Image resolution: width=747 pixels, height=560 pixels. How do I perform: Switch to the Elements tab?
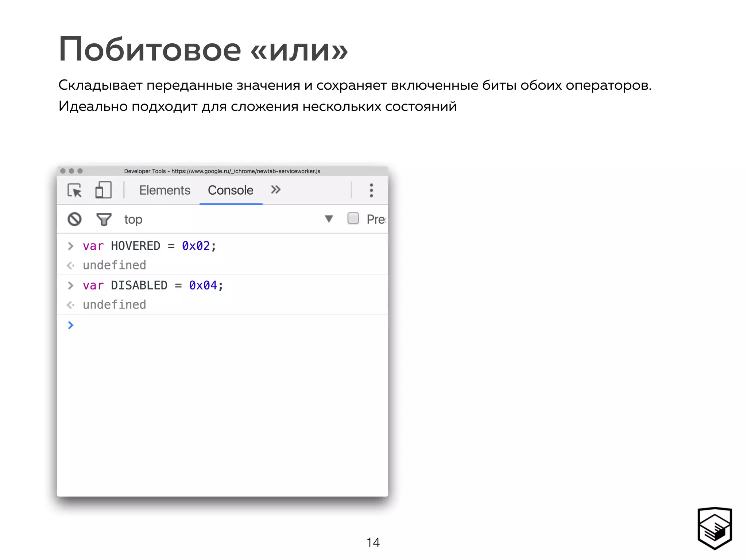(165, 190)
